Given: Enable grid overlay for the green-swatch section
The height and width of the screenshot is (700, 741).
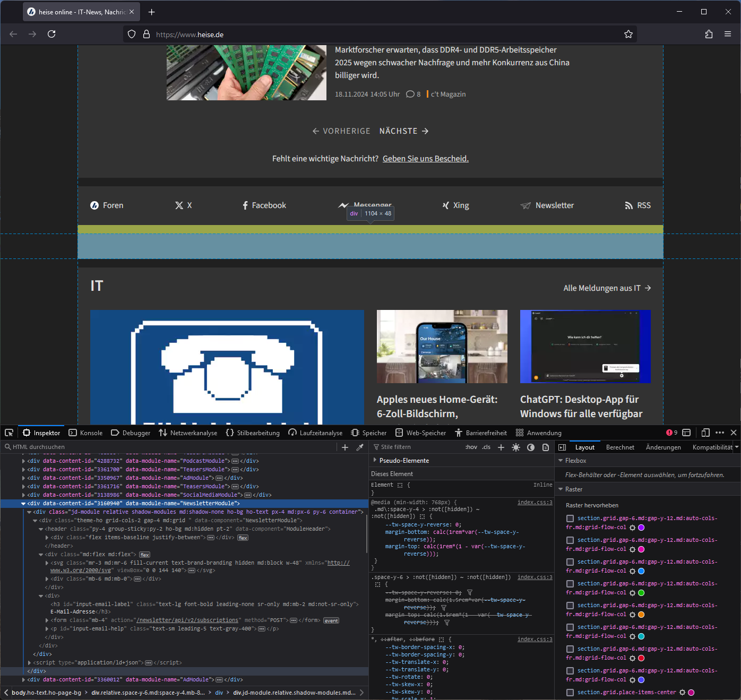Looking at the screenshot, I should point(570,584).
